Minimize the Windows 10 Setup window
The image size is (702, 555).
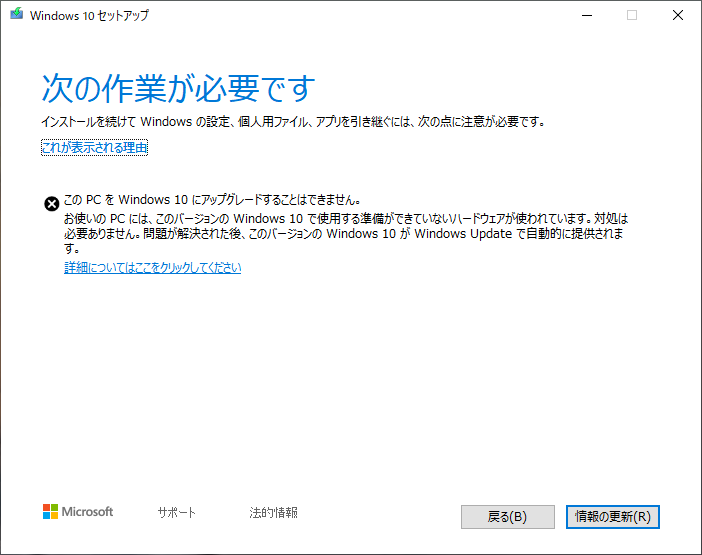[586, 15]
